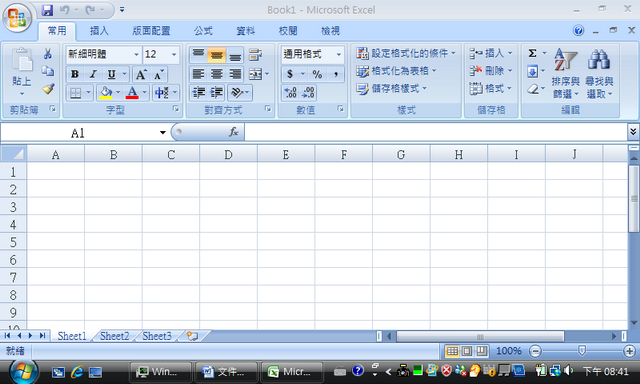Toggle bottom vertical alignment
Screen dimensions: 640x384
235,54
